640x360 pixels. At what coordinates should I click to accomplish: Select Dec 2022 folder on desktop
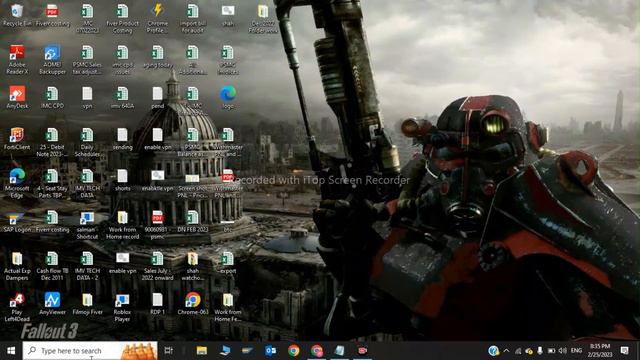[263, 18]
